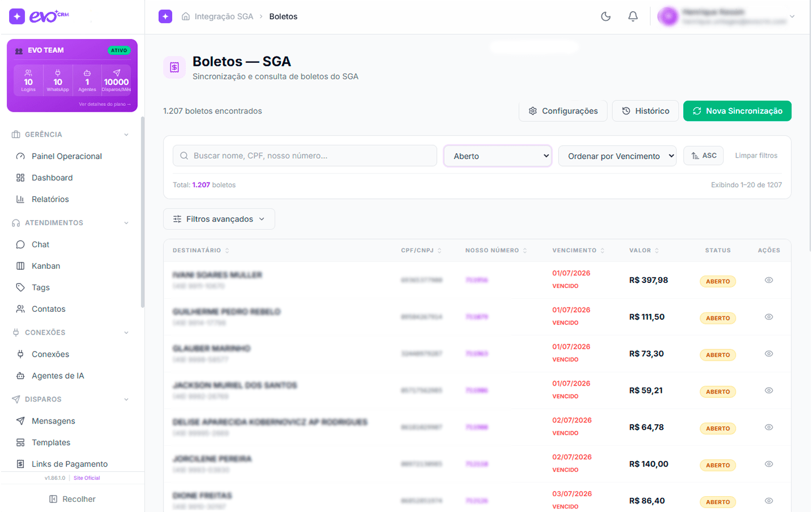
Task: Click the ATIVO badge on EVO TEAM card
Action: (x=119, y=50)
